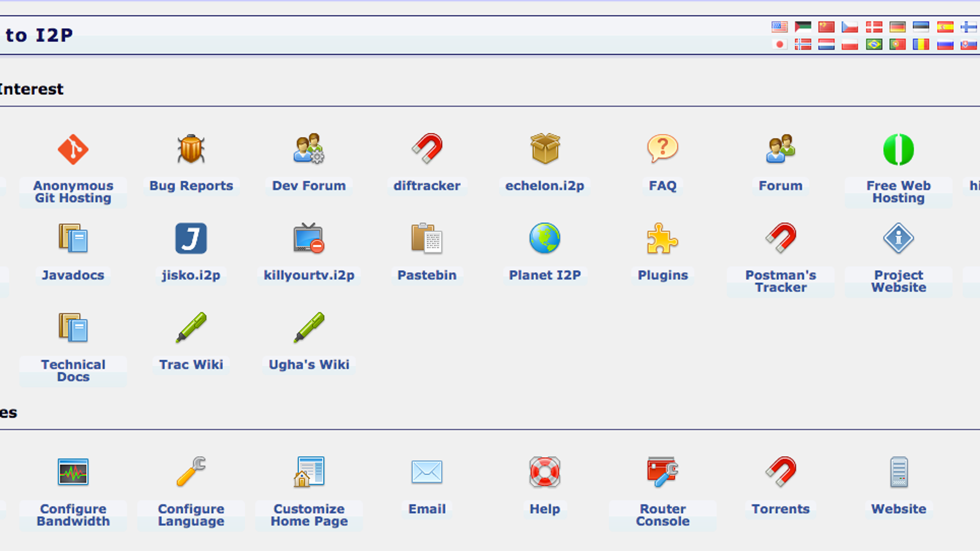
Task: Open Ugha's Wiki marker icon
Action: coord(309,328)
